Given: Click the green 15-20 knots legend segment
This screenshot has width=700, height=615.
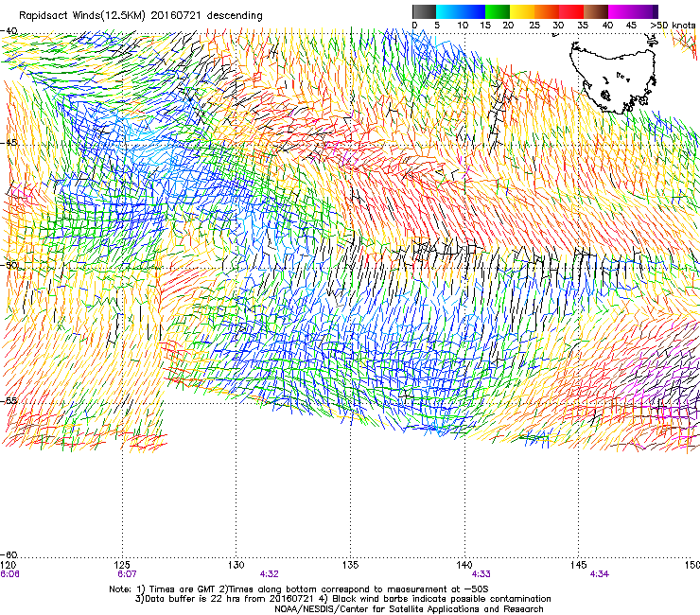Looking at the screenshot, I should [498, 11].
